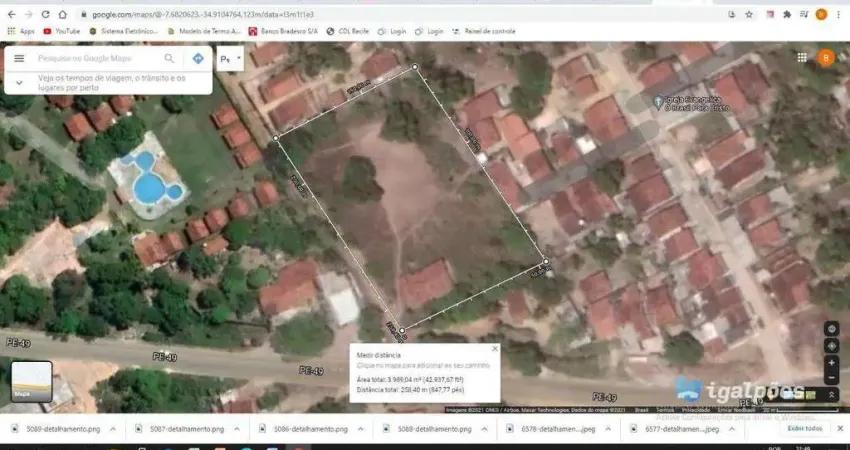Click the search magnifier icon
The width and height of the screenshot is (850, 450).
click(x=169, y=58)
